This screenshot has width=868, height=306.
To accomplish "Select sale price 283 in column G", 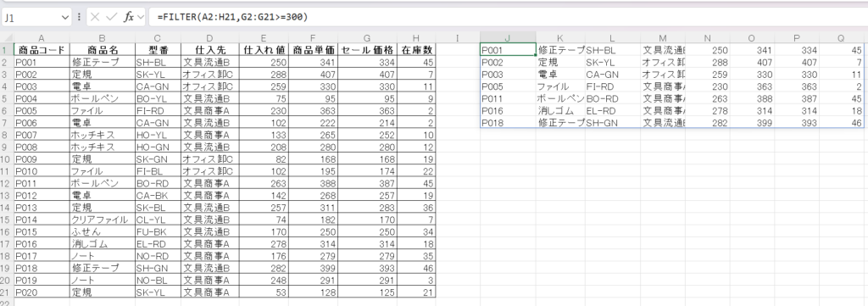I will (368, 208).
